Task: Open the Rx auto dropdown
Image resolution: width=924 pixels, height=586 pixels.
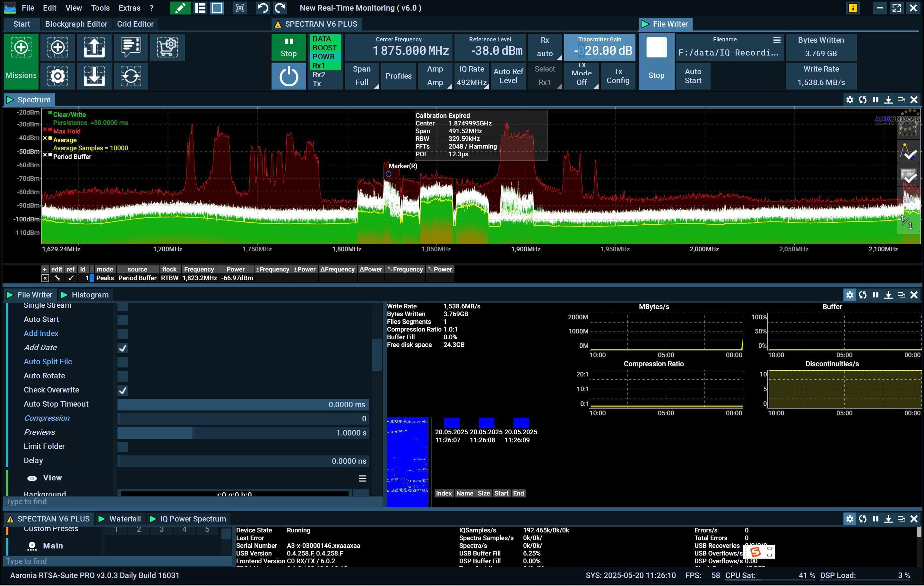Action: [x=545, y=47]
